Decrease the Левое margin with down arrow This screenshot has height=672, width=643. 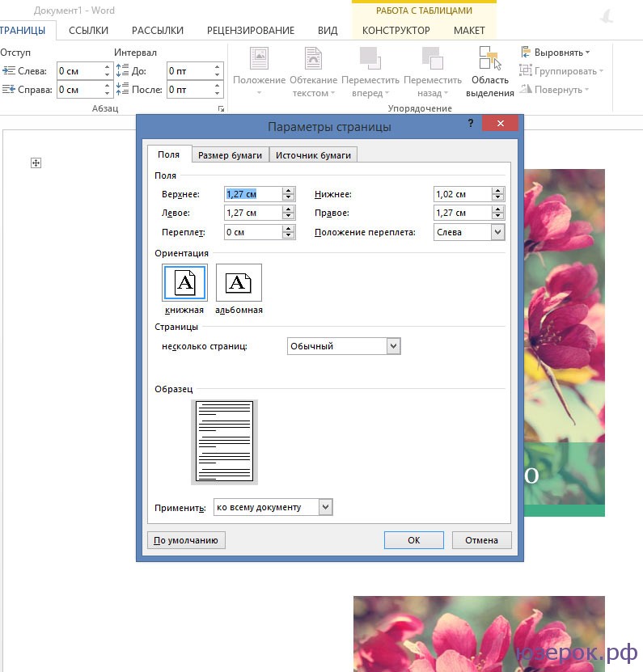tap(289, 217)
